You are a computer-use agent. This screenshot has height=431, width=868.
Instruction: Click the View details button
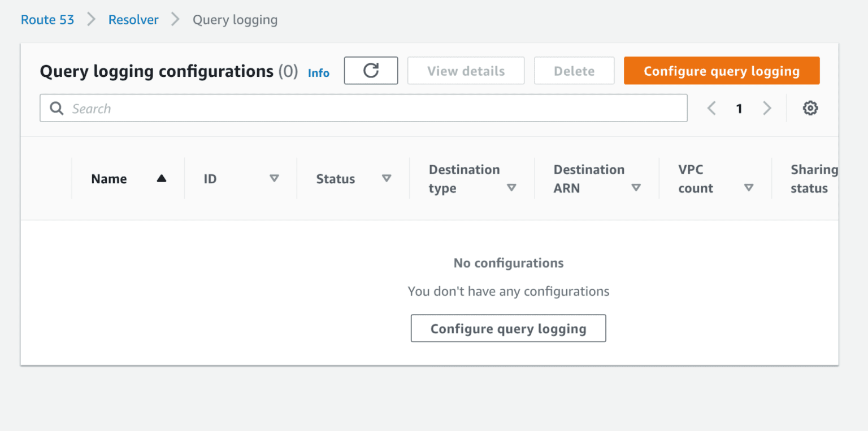point(466,70)
